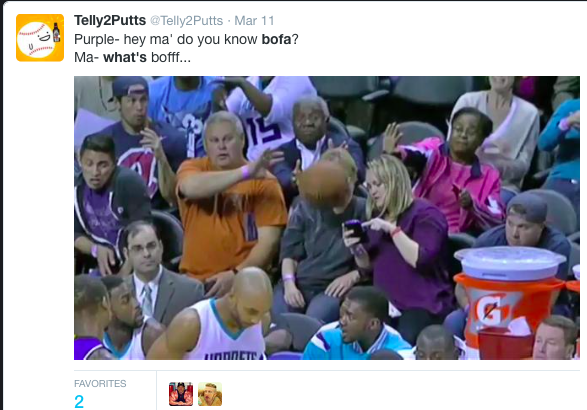The height and width of the screenshot is (410, 587).
Task: Click the tweet text line starting Purple-
Action: 186,39
